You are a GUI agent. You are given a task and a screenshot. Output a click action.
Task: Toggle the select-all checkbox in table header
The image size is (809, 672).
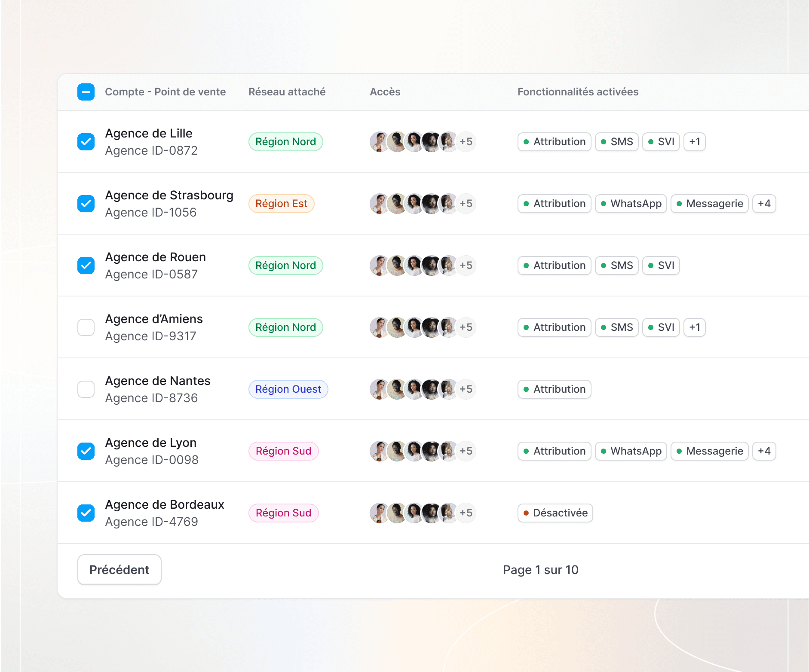(86, 92)
